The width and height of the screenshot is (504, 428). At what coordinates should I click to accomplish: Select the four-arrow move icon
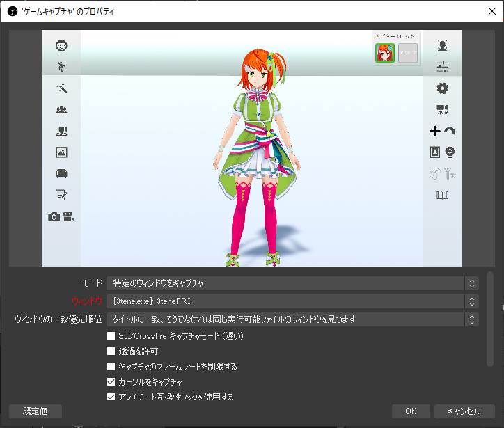[x=435, y=131]
